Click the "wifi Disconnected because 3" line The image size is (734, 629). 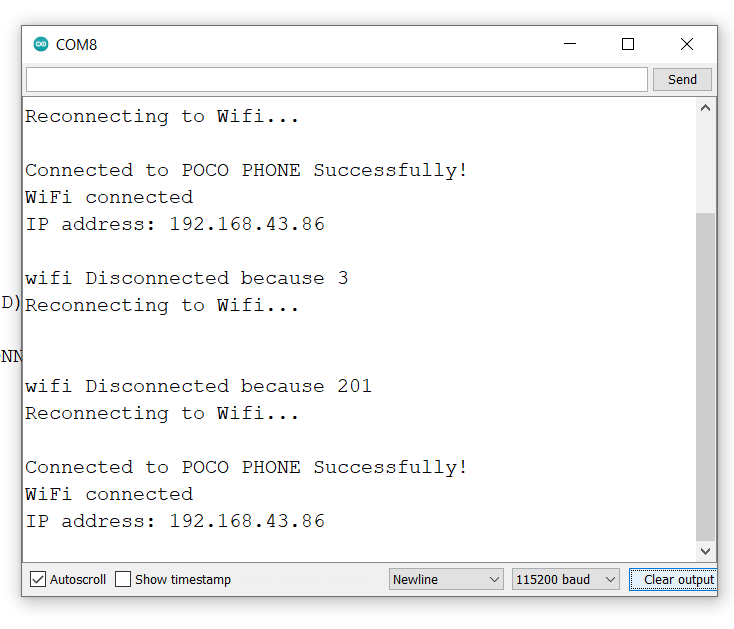click(x=187, y=278)
